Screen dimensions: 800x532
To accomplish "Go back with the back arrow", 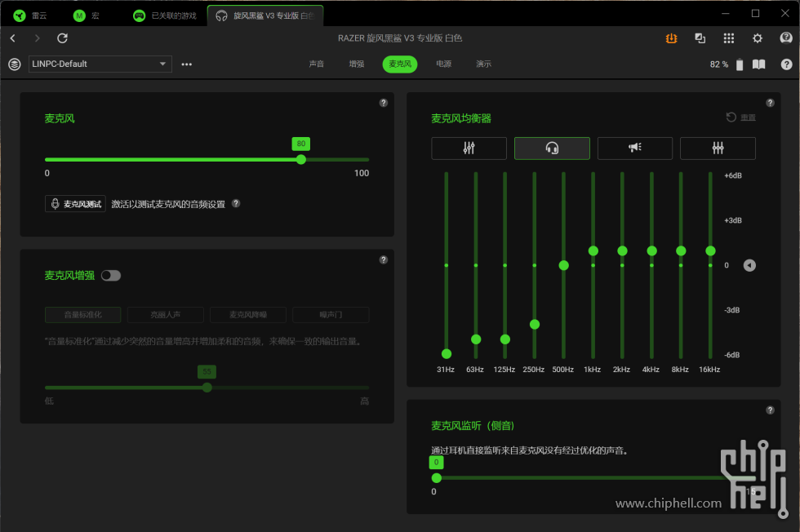I will pyautogui.click(x=13, y=38).
